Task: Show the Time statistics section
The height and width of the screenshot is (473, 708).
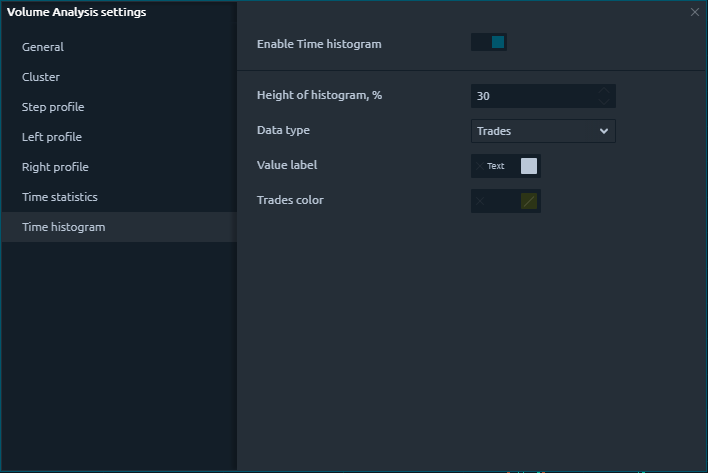Action: click(60, 197)
